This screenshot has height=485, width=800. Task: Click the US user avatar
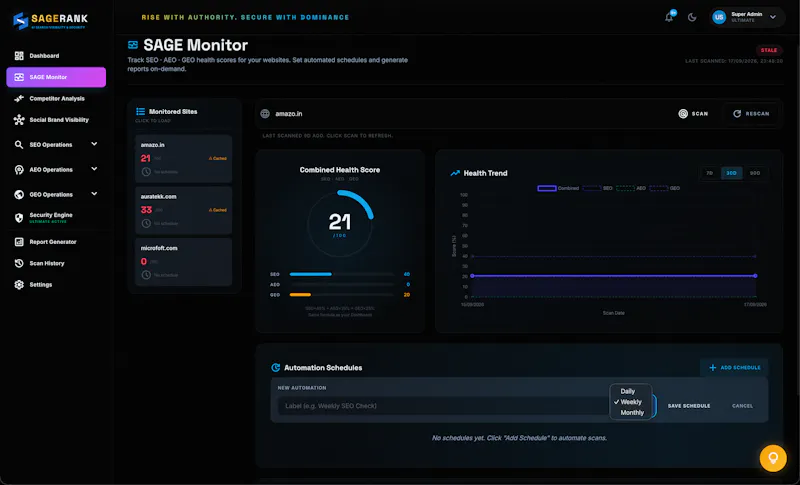[719, 17]
